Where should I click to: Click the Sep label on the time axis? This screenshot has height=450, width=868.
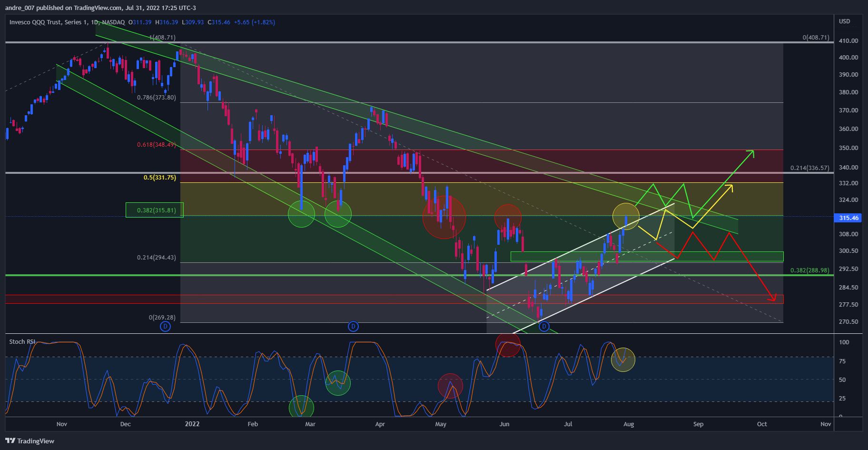pyautogui.click(x=698, y=424)
